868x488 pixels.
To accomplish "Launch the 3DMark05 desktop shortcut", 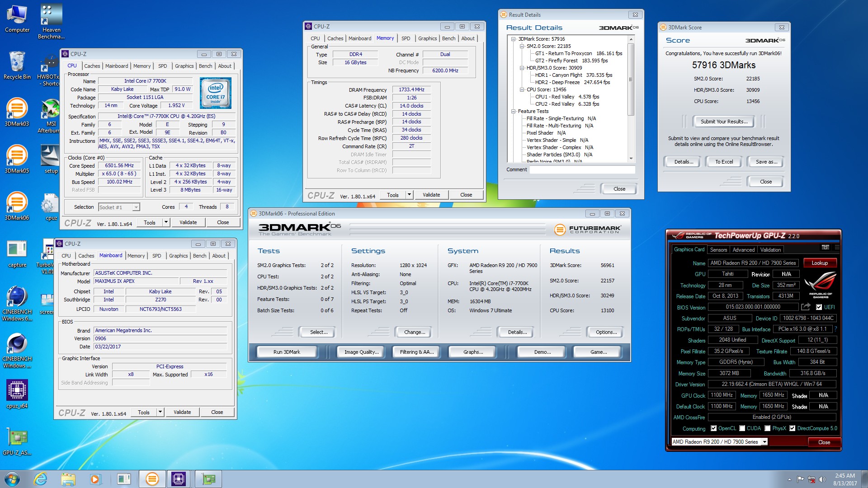I will (x=17, y=159).
